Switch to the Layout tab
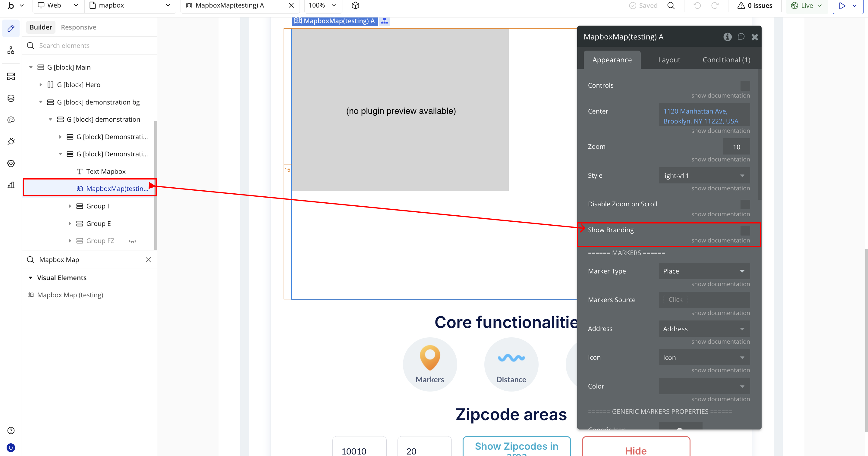Screen dimensions: 868x456 coord(669,60)
